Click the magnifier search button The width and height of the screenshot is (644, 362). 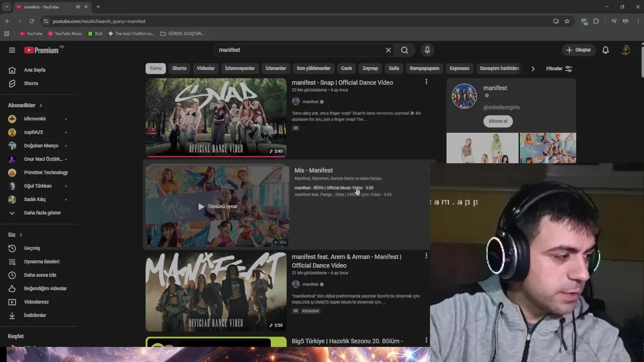405,50
